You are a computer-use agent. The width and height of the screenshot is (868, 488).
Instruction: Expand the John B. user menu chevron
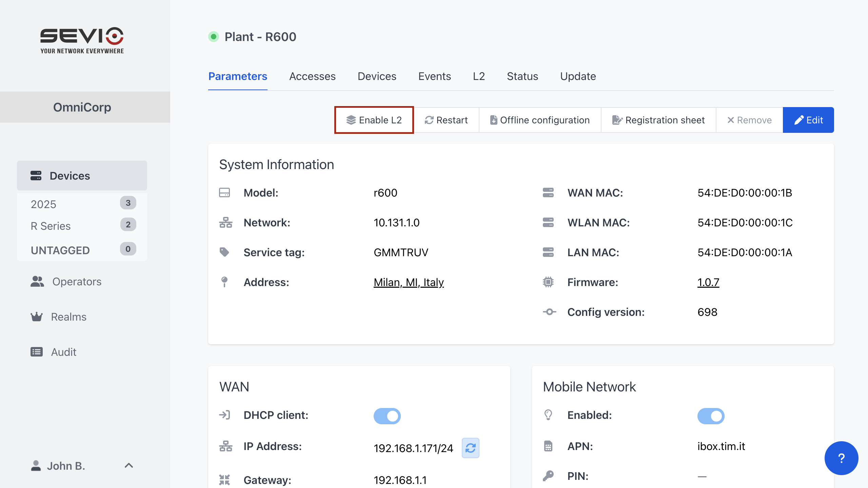coord(129,466)
